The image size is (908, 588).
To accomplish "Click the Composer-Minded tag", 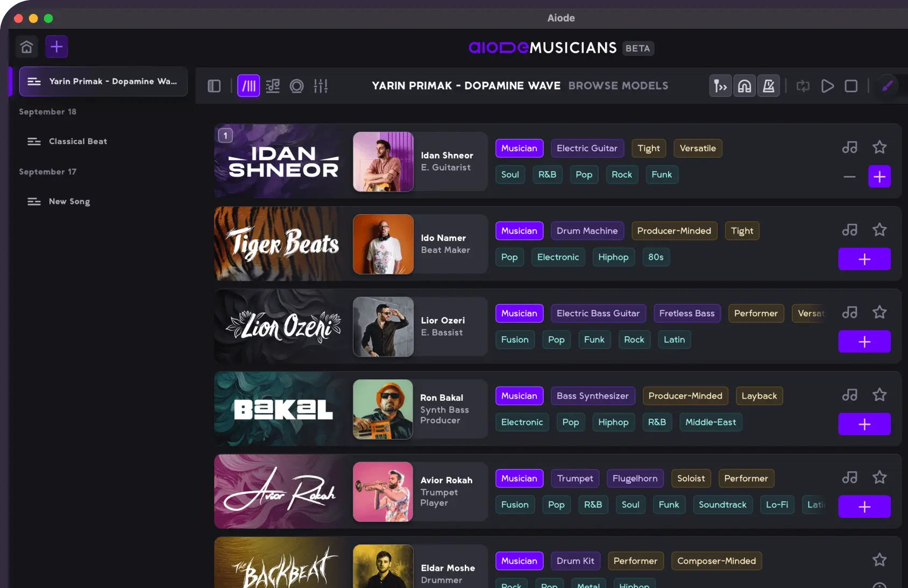I will click(x=717, y=561).
